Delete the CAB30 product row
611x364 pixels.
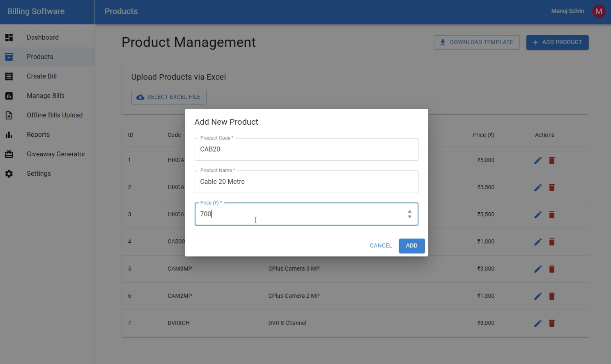tap(552, 242)
